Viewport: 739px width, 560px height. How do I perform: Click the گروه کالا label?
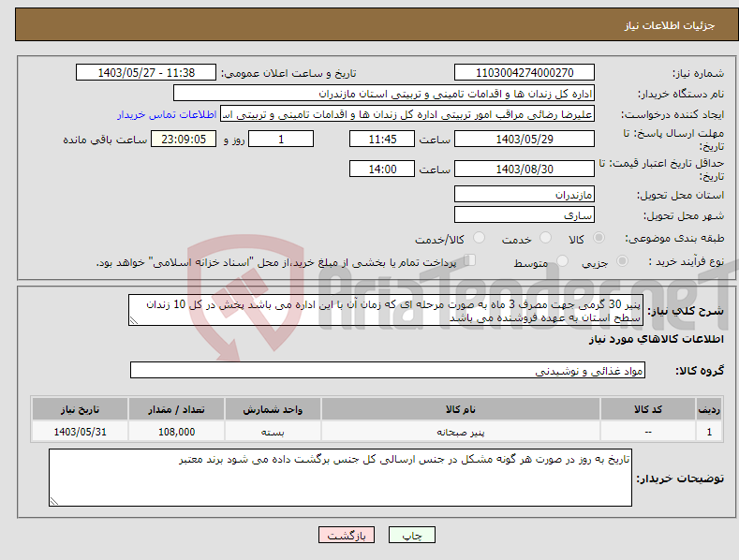pyautogui.click(x=700, y=371)
